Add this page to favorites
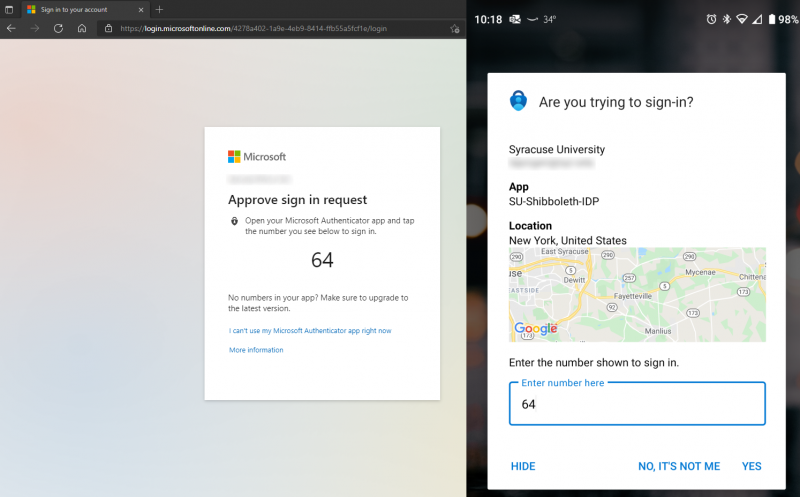The height and width of the screenshot is (497, 800). click(x=454, y=29)
